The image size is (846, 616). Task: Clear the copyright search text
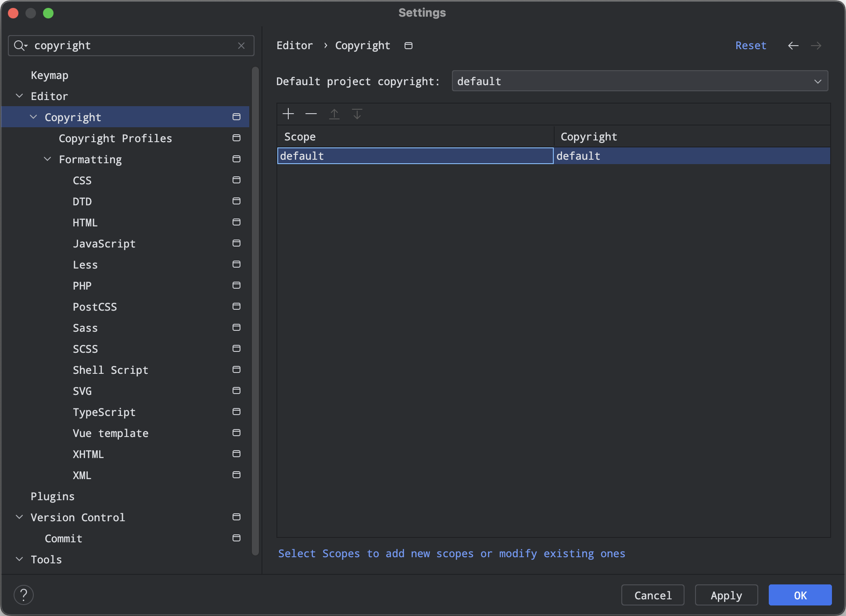(241, 46)
